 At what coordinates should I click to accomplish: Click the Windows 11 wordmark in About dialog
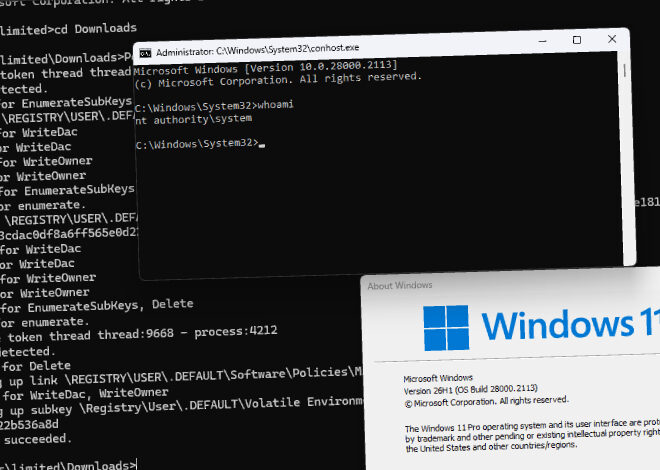(571, 324)
